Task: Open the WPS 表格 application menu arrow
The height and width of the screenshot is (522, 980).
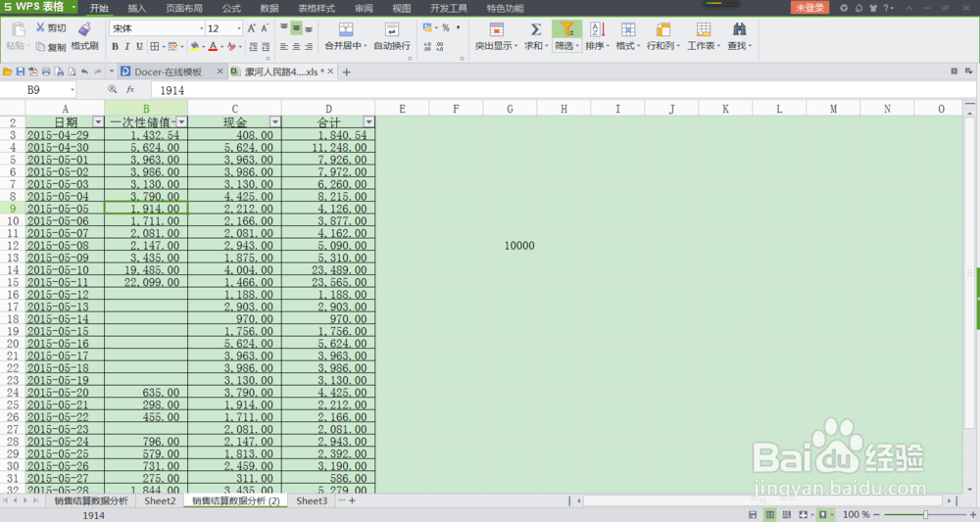Action: [73, 7]
